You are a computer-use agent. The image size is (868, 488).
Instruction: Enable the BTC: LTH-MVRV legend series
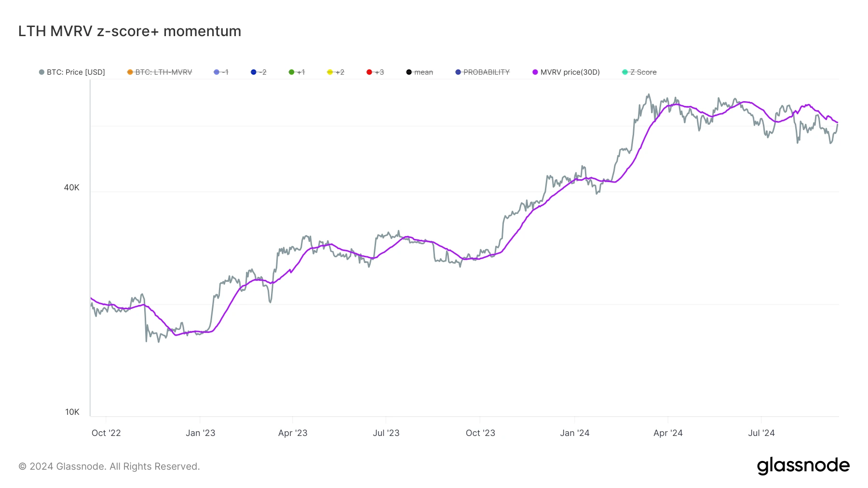click(x=160, y=72)
